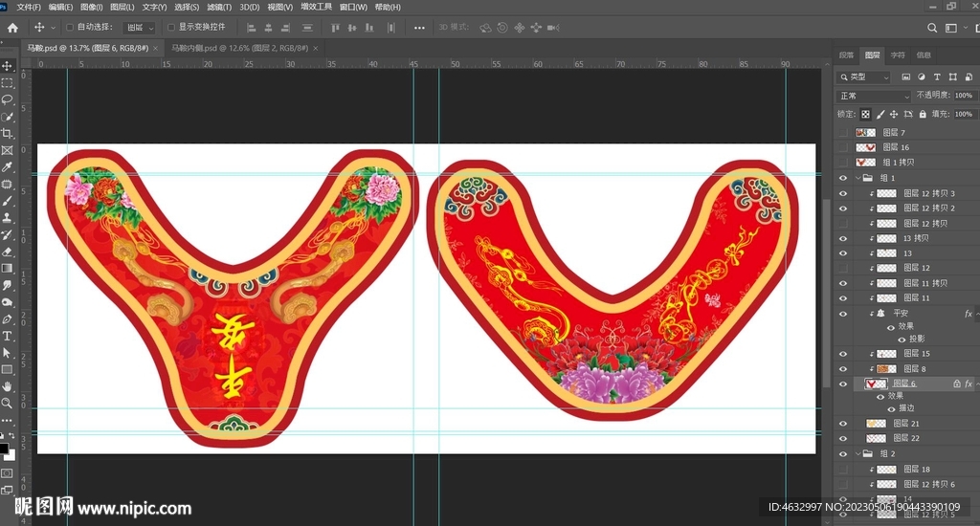Collapse the 组 2 group arrow
The image size is (980, 526).
pyautogui.click(x=858, y=454)
